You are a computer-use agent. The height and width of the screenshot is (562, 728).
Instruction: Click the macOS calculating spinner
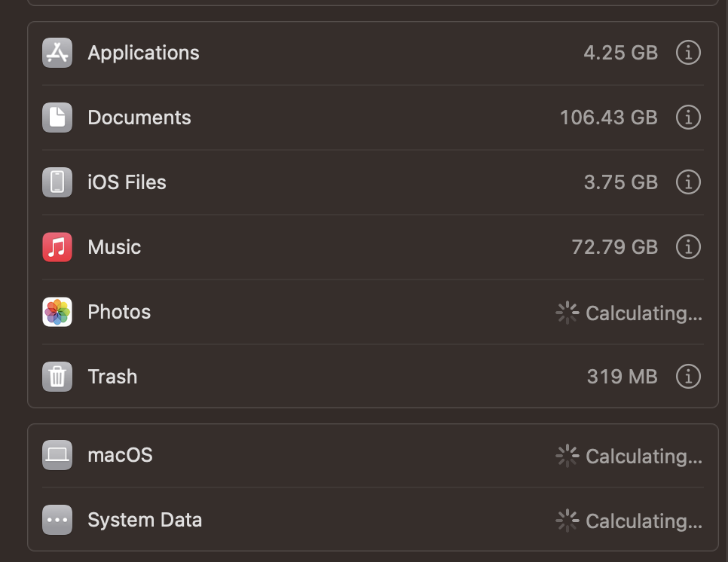click(x=567, y=456)
